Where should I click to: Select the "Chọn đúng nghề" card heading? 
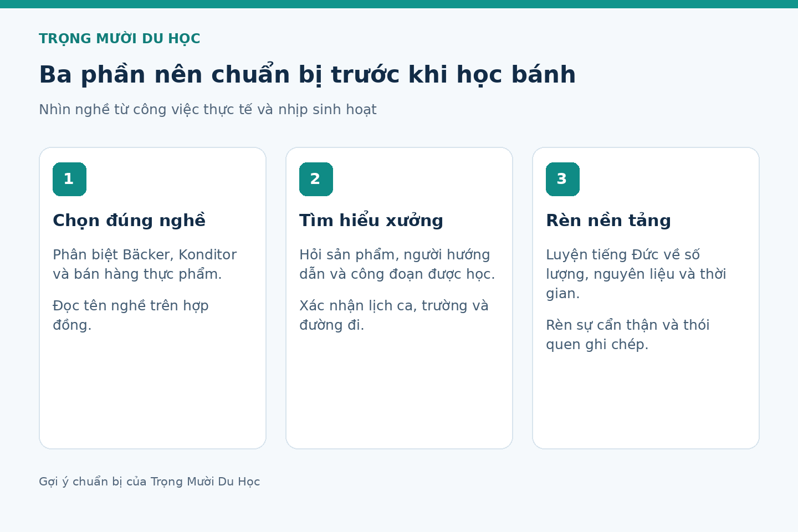click(x=129, y=221)
